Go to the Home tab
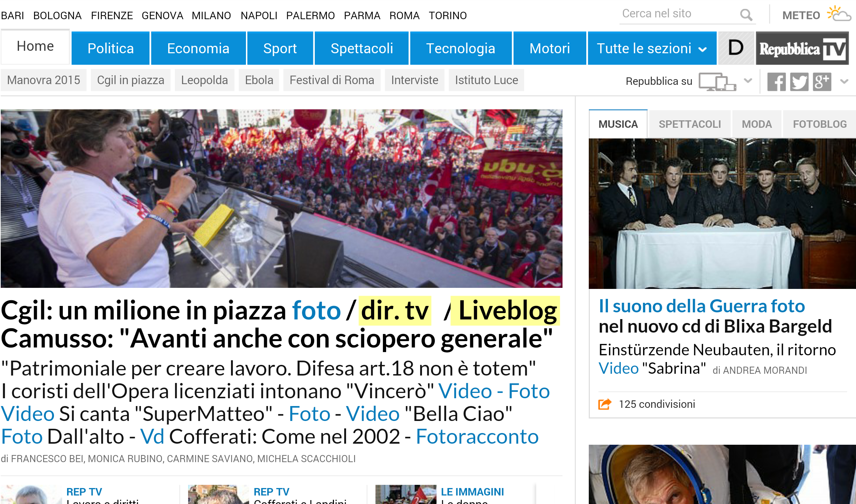856x504 pixels. tap(35, 46)
